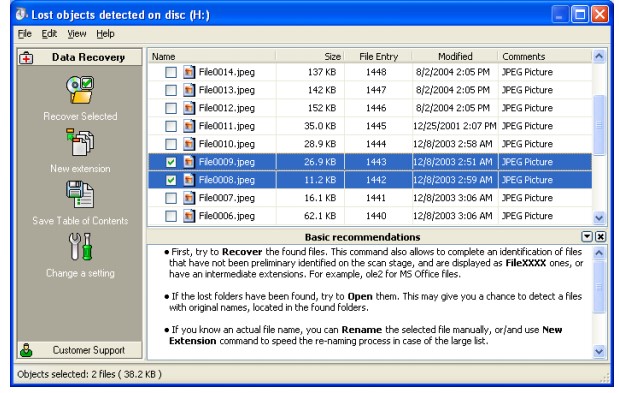Click the Customer Support person icon
The height and width of the screenshot is (393, 619).
(x=26, y=350)
